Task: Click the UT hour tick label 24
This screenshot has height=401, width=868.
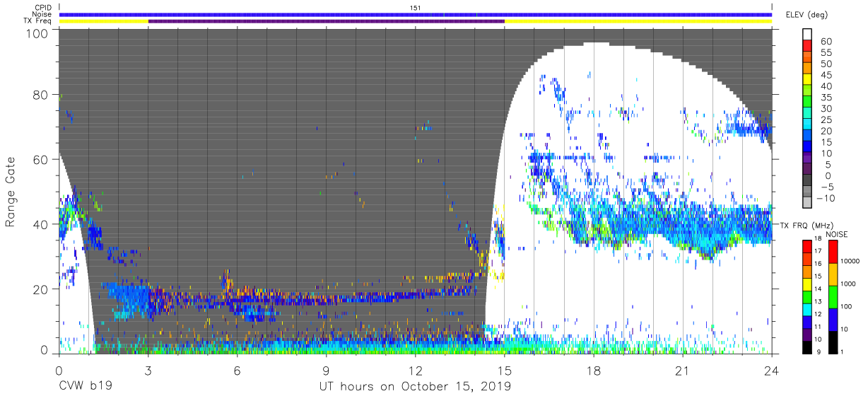Action: click(x=772, y=370)
